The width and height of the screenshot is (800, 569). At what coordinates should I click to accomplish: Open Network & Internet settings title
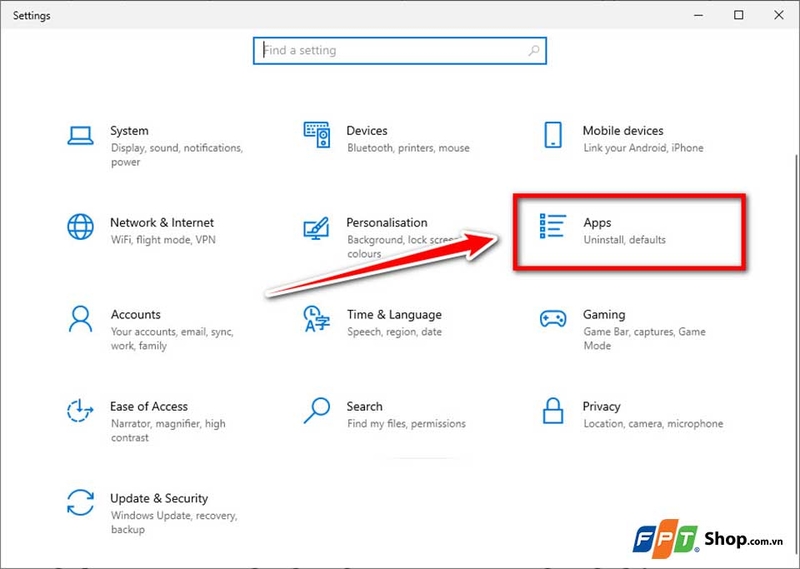point(162,222)
